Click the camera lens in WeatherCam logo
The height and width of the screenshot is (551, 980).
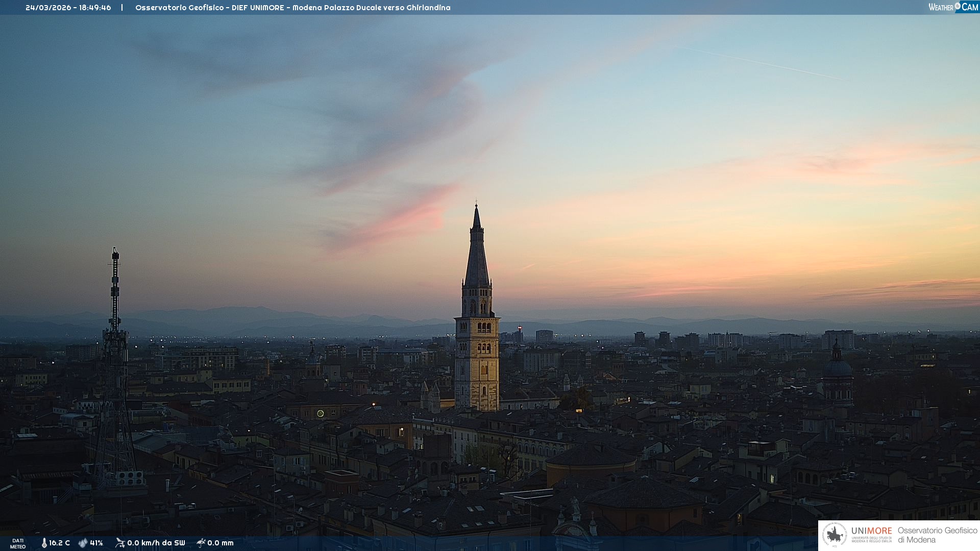point(958,6)
